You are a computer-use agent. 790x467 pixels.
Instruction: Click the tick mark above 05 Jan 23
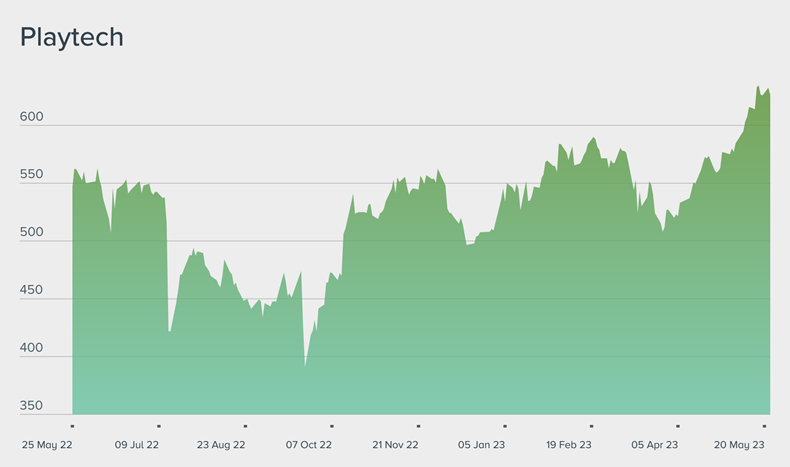(x=505, y=426)
